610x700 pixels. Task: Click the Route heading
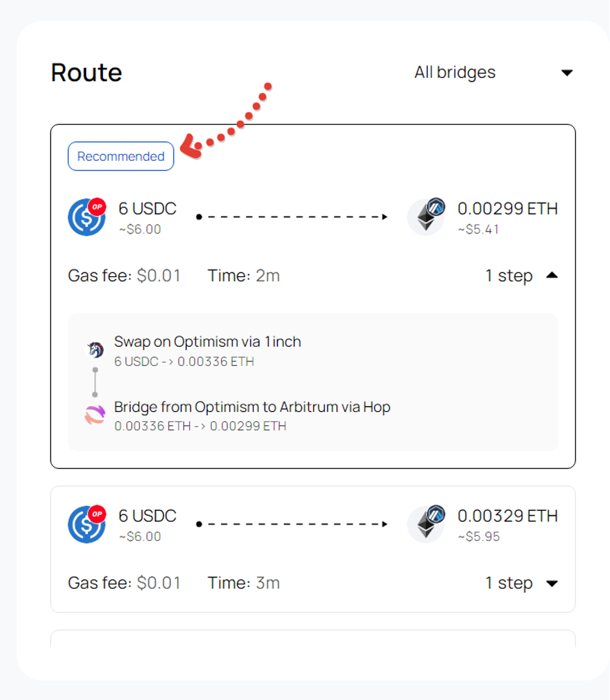click(x=86, y=72)
